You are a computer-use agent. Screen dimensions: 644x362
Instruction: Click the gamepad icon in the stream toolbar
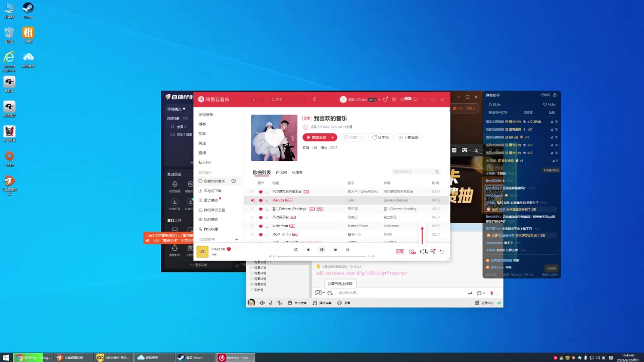click(464, 150)
